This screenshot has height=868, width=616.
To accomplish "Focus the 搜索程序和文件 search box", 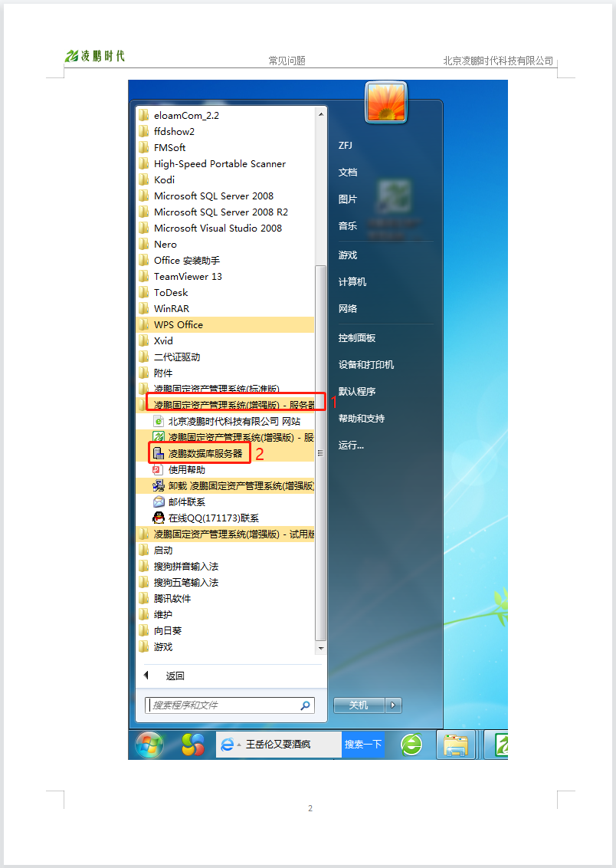I will click(230, 705).
